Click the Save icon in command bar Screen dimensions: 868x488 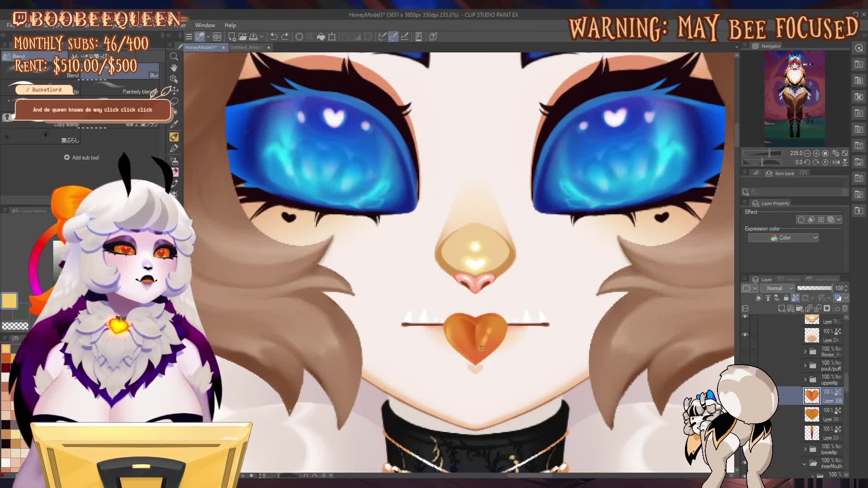point(254,37)
